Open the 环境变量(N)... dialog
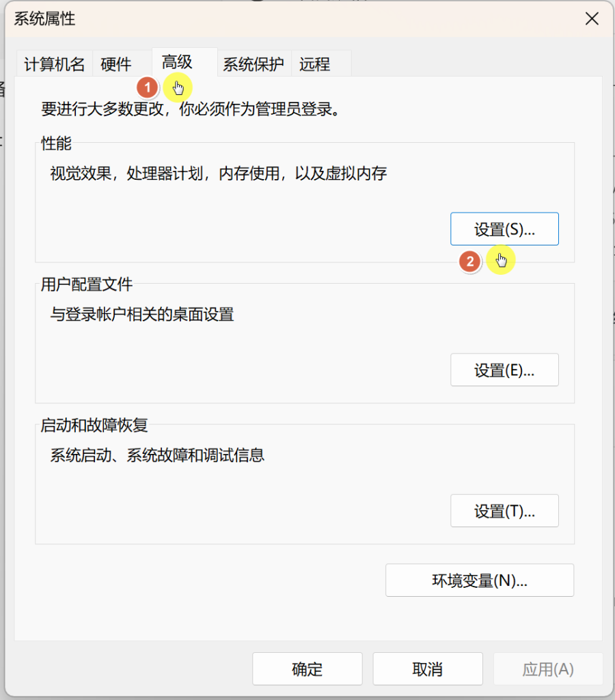Viewport: 615px width, 700px height. click(480, 580)
